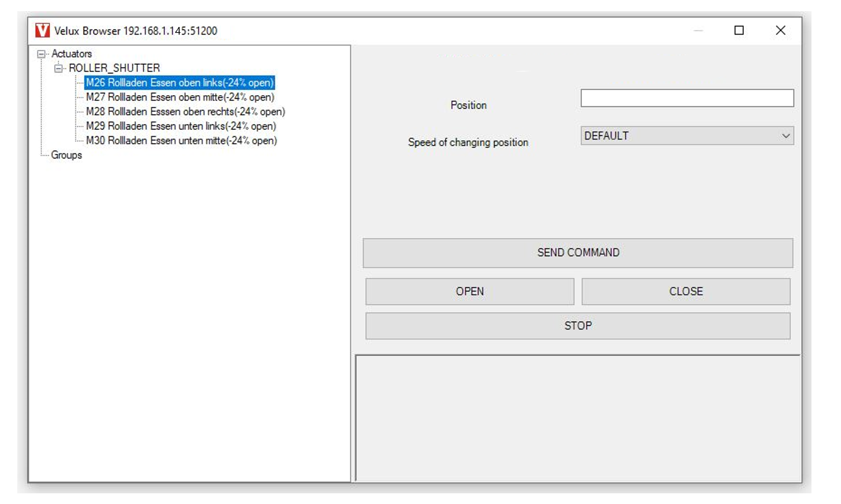Select the Groups tree node
The image size is (841, 504).
pos(66,155)
